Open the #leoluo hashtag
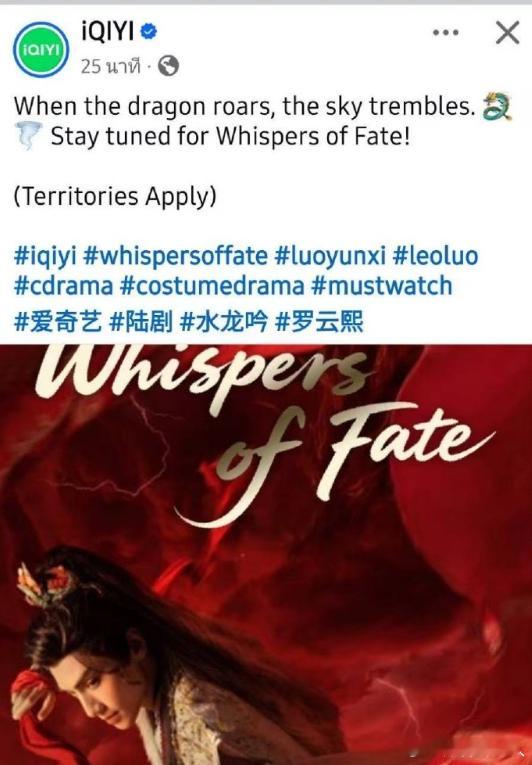 pos(435,256)
